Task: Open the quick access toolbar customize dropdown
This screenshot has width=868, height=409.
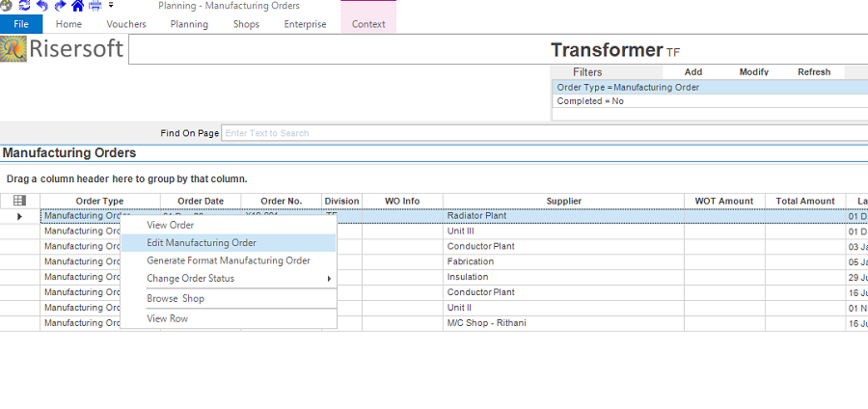Action: pos(111,6)
